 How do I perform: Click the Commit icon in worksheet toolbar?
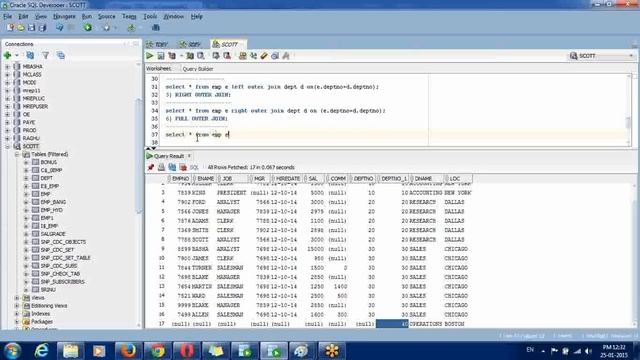tap(216, 56)
